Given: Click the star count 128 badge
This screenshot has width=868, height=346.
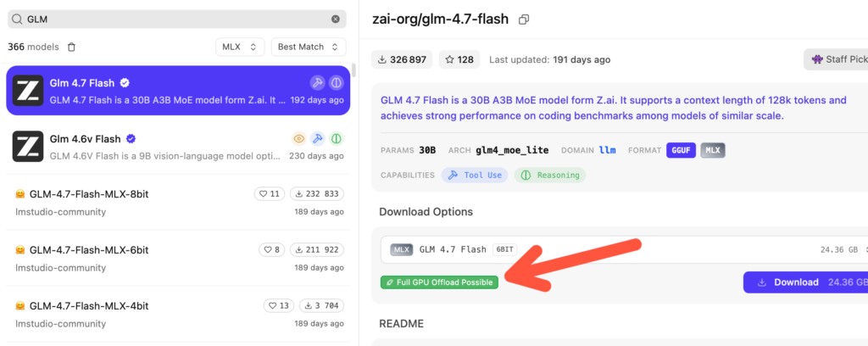Looking at the screenshot, I should pos(459,60).
